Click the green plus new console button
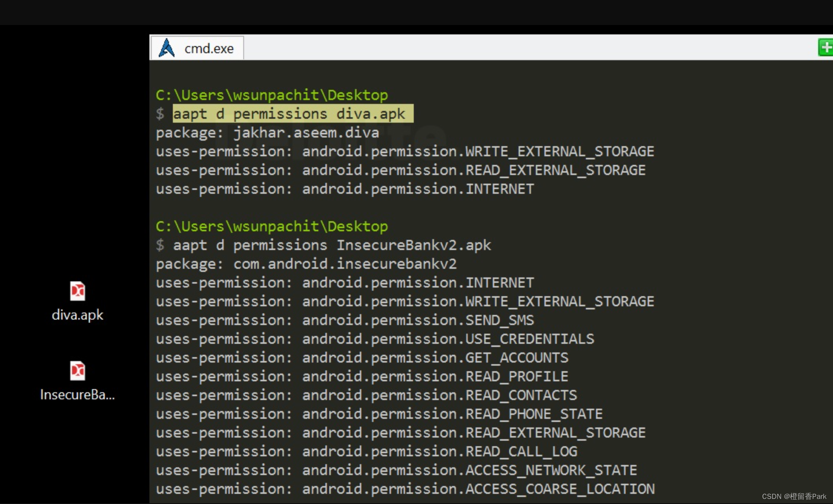The width and height of the screenshot is (833, 504). (826, 48)
